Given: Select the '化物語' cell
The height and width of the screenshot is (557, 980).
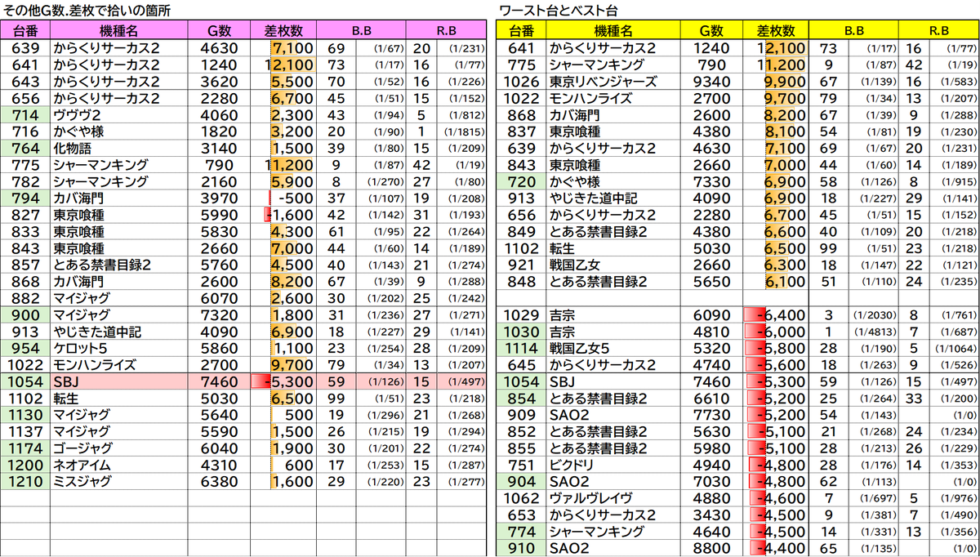Looking at the screenshot, I should point(118,149).
